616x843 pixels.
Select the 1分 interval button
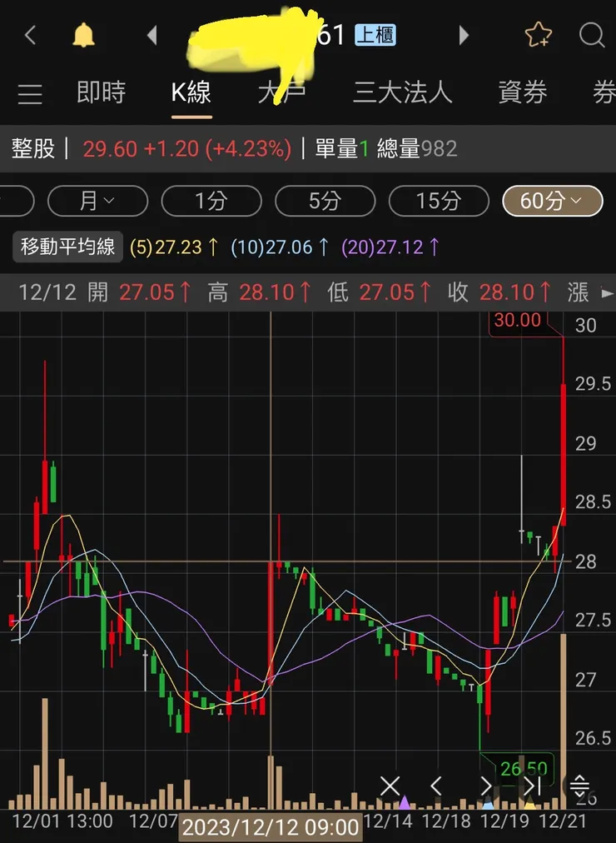point(211,201)
